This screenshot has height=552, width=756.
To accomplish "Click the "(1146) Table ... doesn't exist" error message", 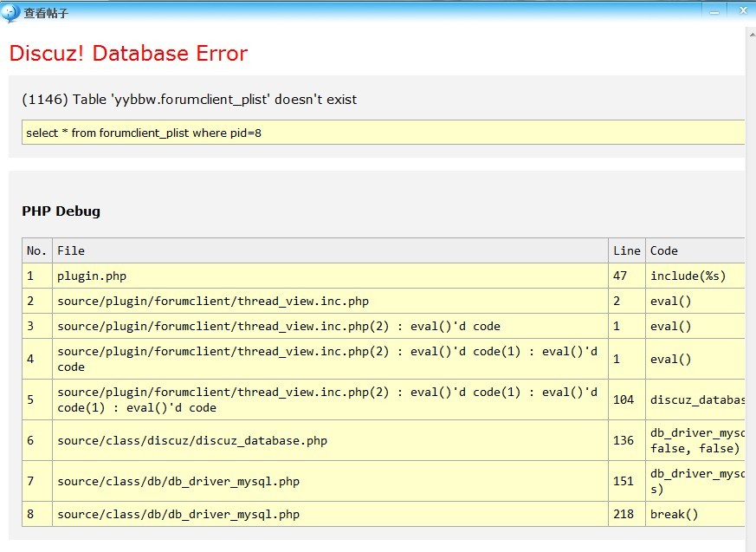I will pos(190,100).
